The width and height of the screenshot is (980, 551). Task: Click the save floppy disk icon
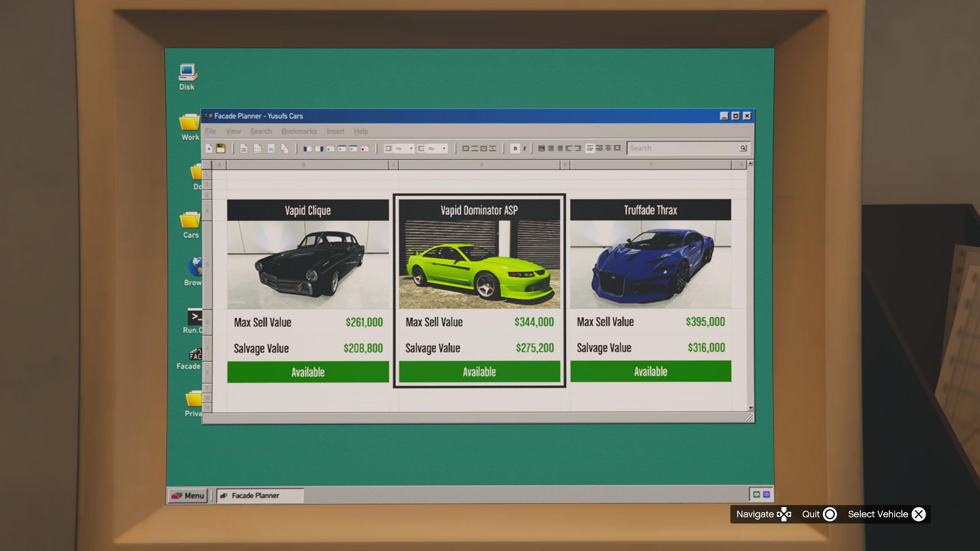220,148
